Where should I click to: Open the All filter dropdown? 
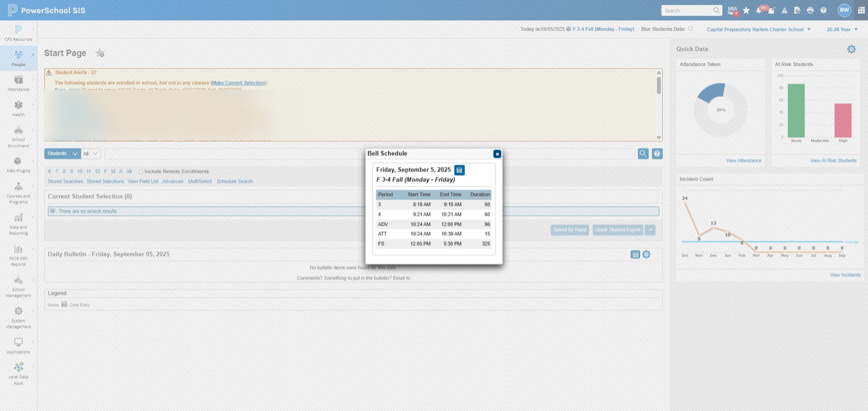click(x=91, y=154)
